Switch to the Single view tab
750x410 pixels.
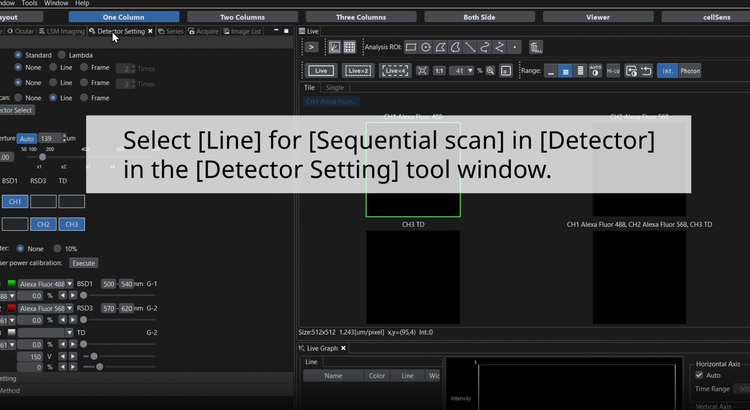point(334,88)
